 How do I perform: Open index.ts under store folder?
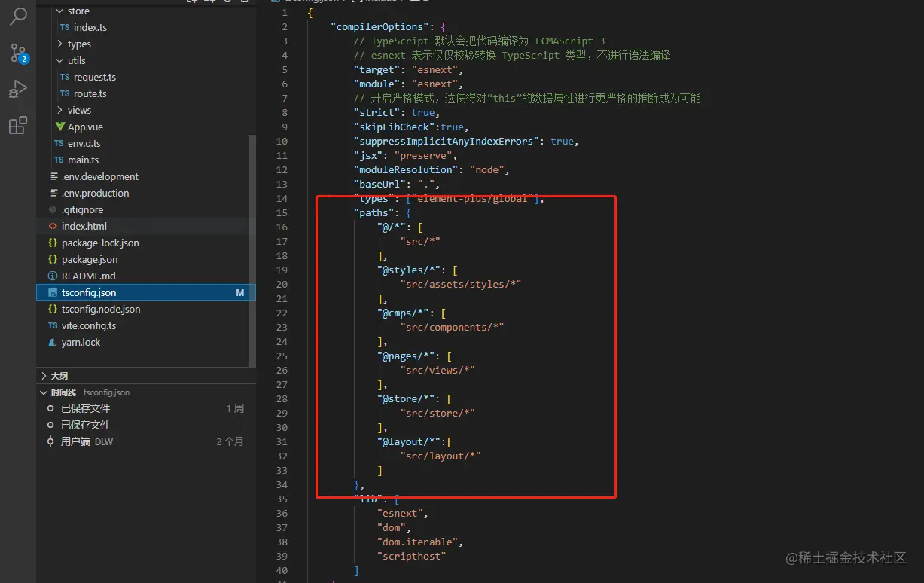[90, 27]
